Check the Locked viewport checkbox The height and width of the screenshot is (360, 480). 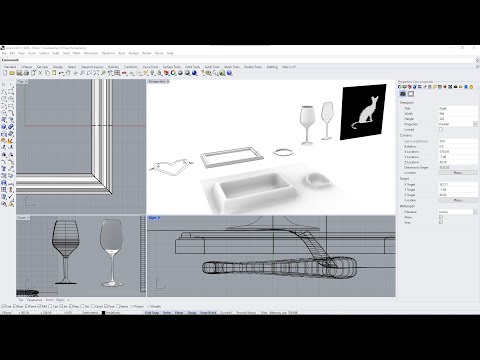click(441, 129)
